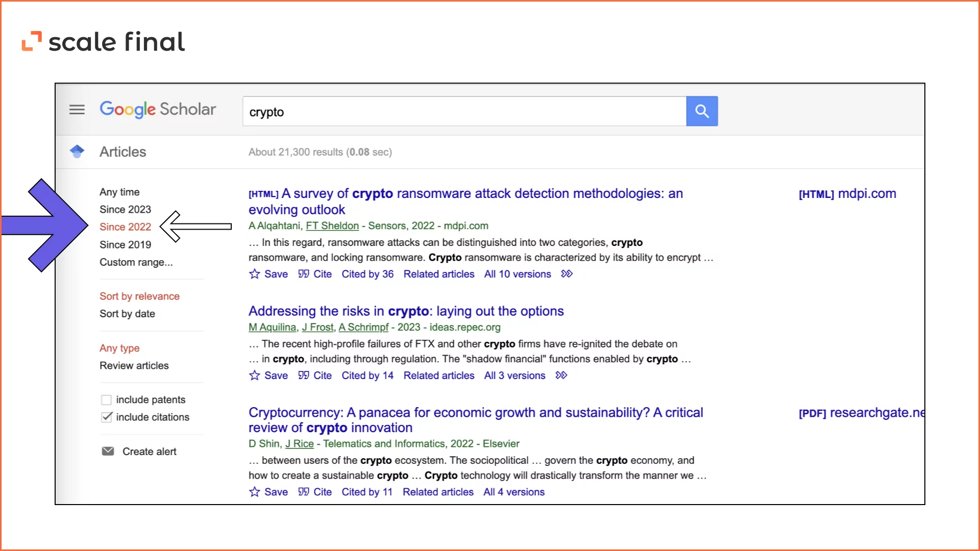980x551 pixels.
Task: Open the ransomware attack detection survey title
Action: pos(465,202)
